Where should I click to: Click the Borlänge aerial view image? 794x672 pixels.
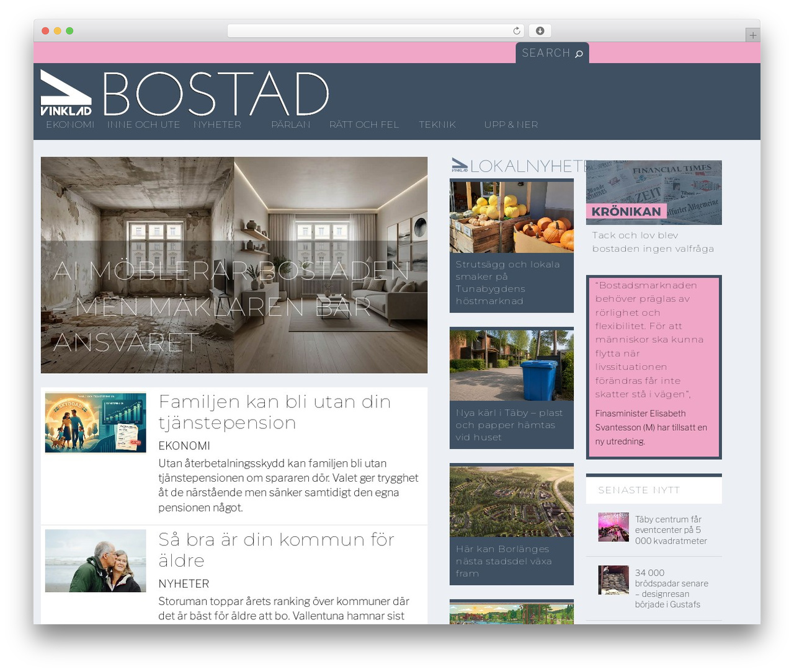click(x=512, y=502)
